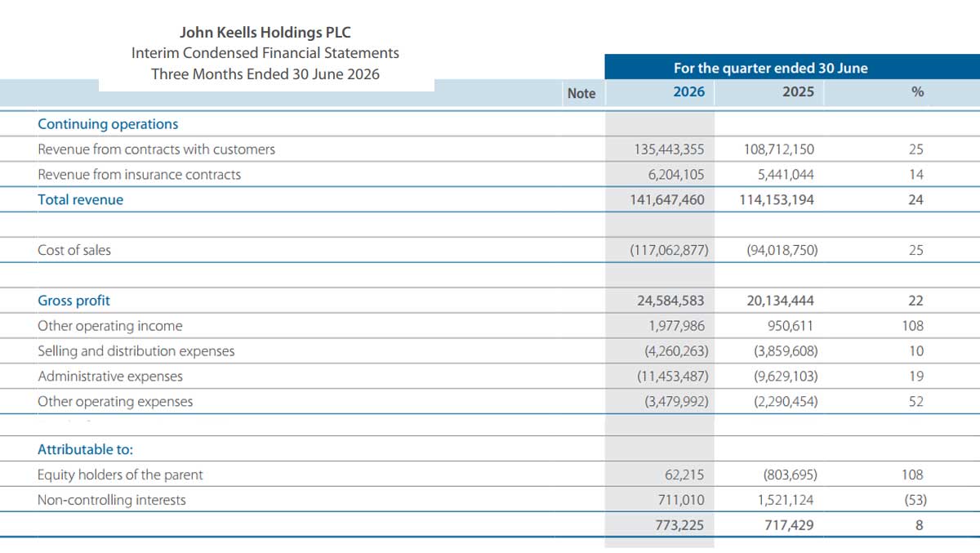Click value (3,859,608)

[x=785, y=351]
